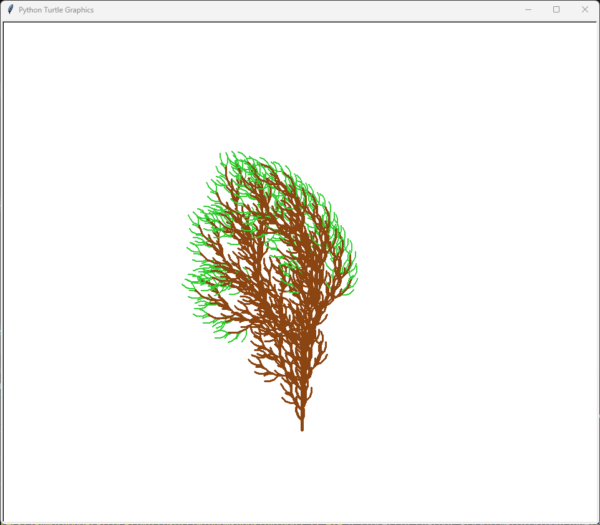Minimize the Python Turtle Graphics window
This screenshot has width=600, height=525.
[529, 9]
